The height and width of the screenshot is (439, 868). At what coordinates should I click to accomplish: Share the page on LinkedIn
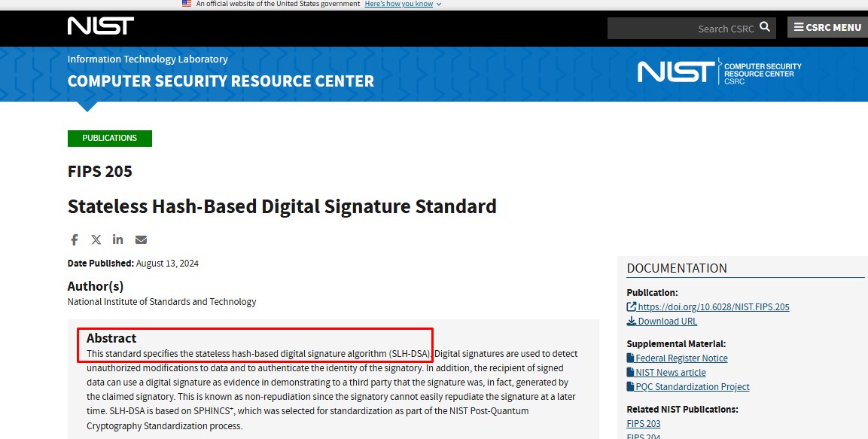118,239
